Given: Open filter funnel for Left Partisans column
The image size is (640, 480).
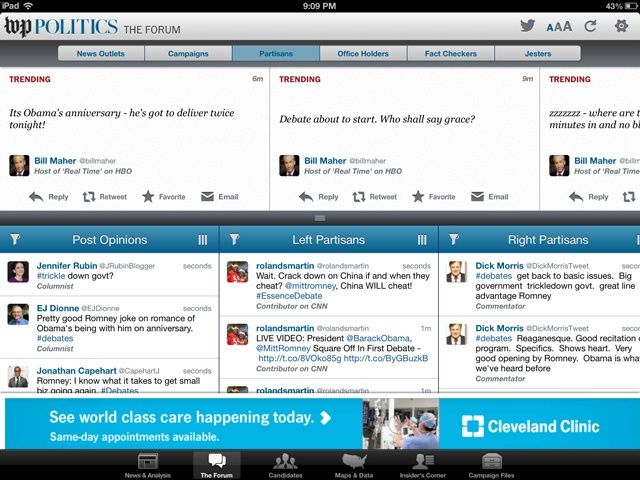Looking at the screenshot, I should tap(234, 239).
